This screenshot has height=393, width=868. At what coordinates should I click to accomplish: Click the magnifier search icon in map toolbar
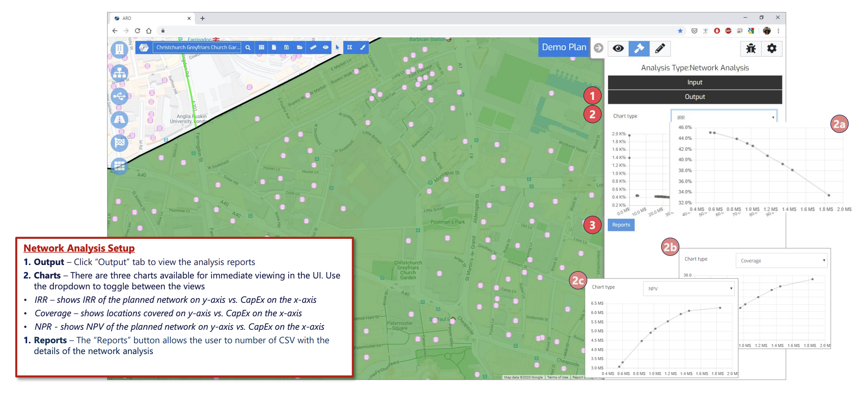coord(248,48)
